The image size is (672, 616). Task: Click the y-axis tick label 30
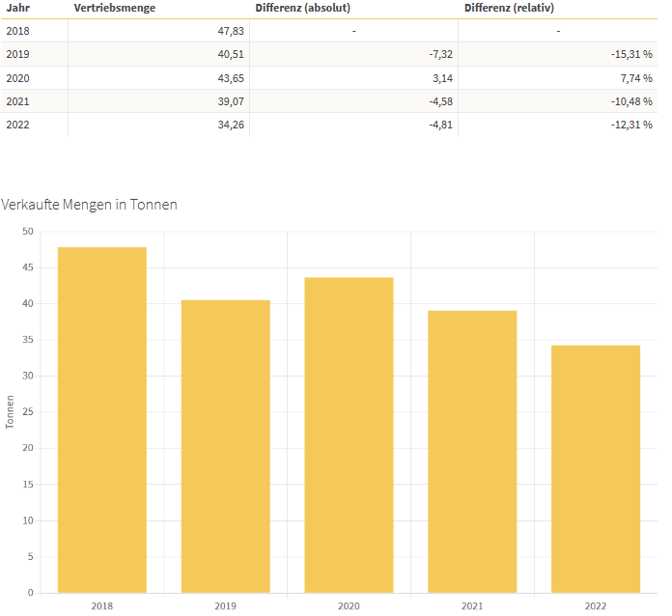coord(28,376)
